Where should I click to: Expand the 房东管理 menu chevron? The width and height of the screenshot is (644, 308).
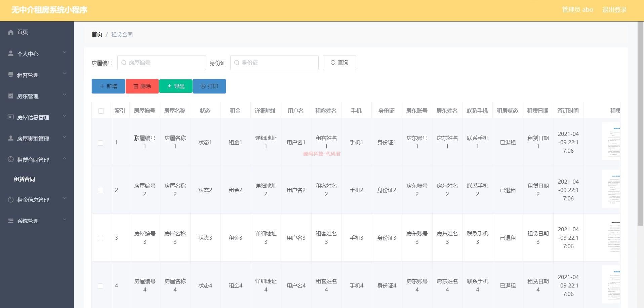coord(65,95)
